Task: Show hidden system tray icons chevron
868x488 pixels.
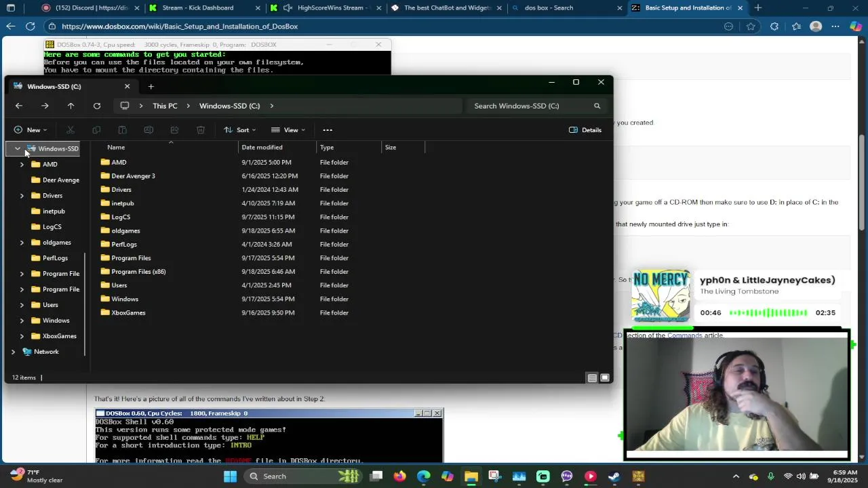Action: click(x=736, y=476)
